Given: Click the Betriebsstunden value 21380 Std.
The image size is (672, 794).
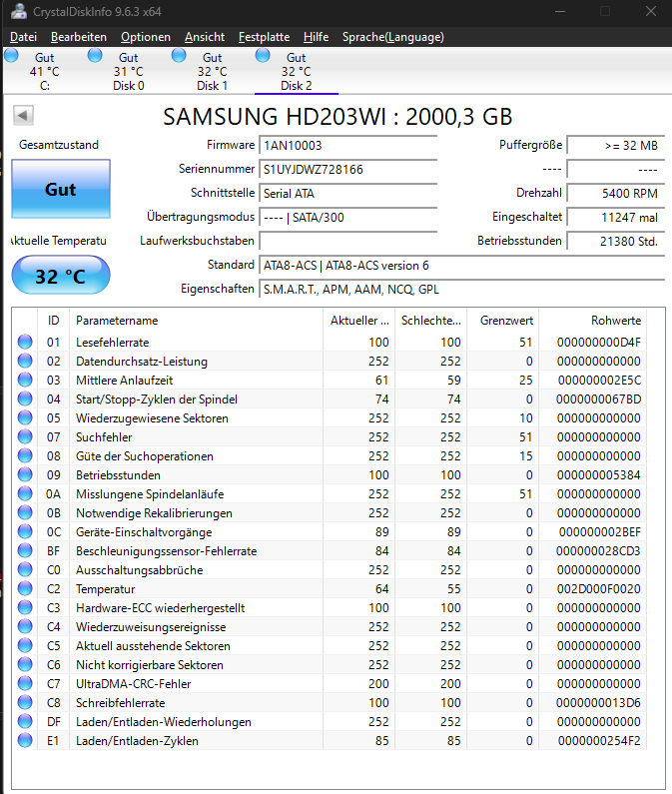Looking at the screenshot, I should coord(615,241).
